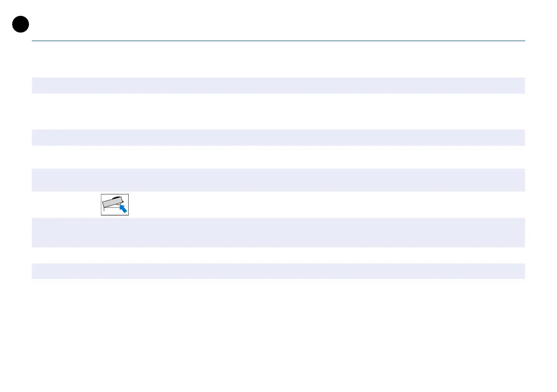Click the tall white row under the first shaded row
Image resolution: width=557 pixels, height=392 pixels.
pyautogui.click(x=278, y=111)
